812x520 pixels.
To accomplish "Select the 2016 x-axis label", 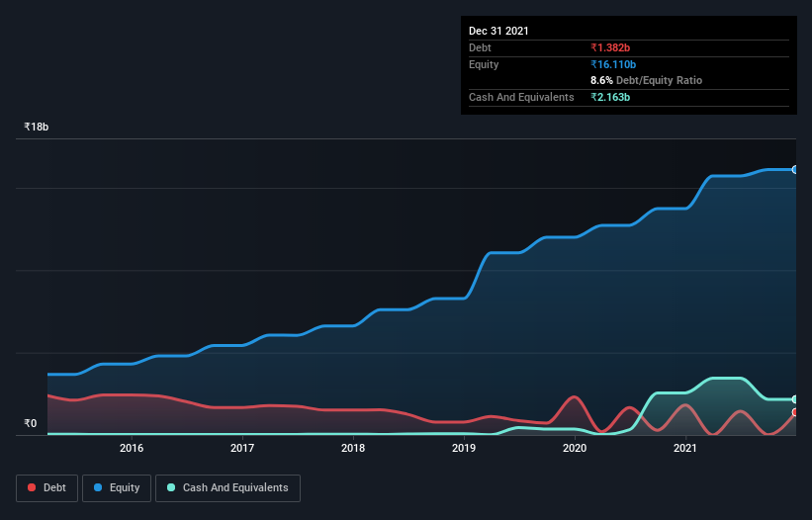I will [x=132, y=448].
